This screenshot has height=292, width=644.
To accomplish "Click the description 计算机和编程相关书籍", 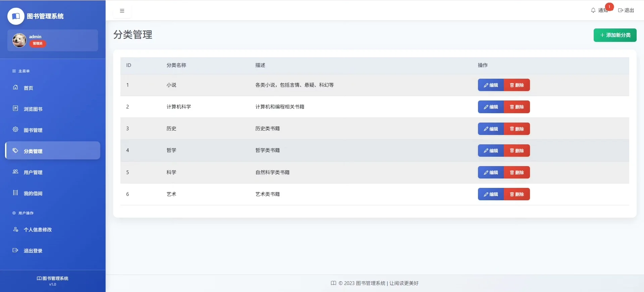I will pyautogui.click(x=280, y=107).
